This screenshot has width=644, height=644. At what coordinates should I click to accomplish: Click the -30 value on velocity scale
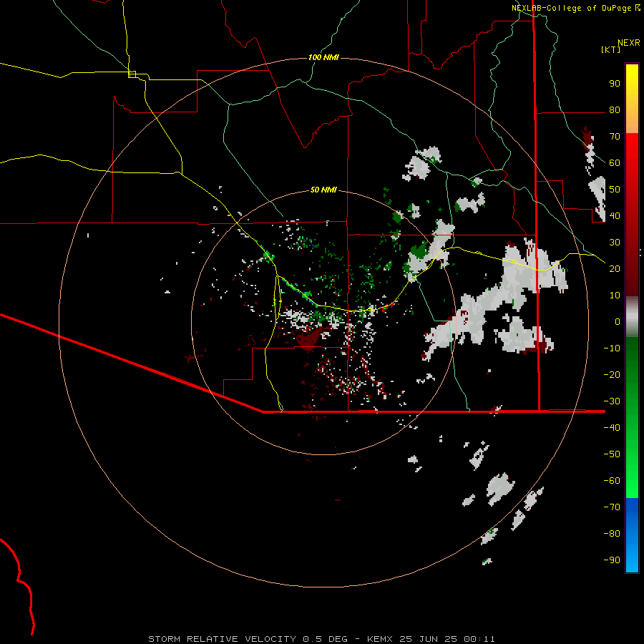click(x=612, y=401)
